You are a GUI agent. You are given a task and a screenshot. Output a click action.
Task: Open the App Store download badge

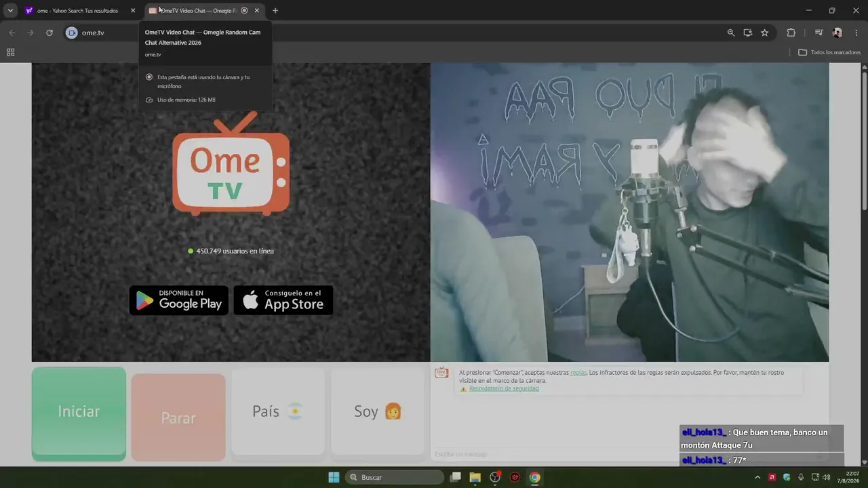click(283, 300)
